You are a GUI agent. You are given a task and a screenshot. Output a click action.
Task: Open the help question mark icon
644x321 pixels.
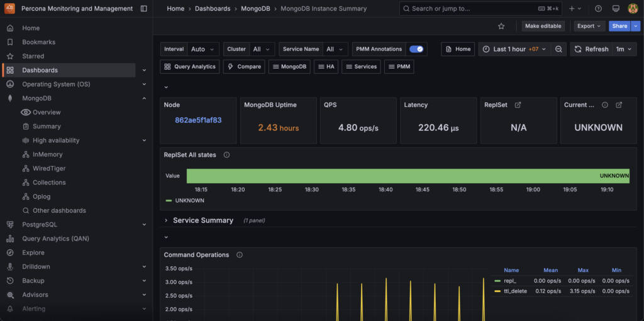pyautogui.click(x=599, y=9)
